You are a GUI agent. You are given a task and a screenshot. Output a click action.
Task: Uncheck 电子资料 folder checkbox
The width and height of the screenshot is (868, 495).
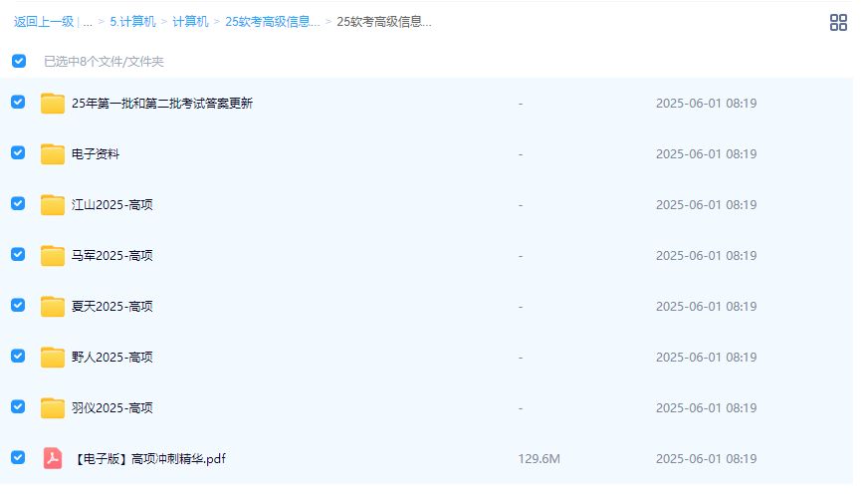(x=18, y=152)
